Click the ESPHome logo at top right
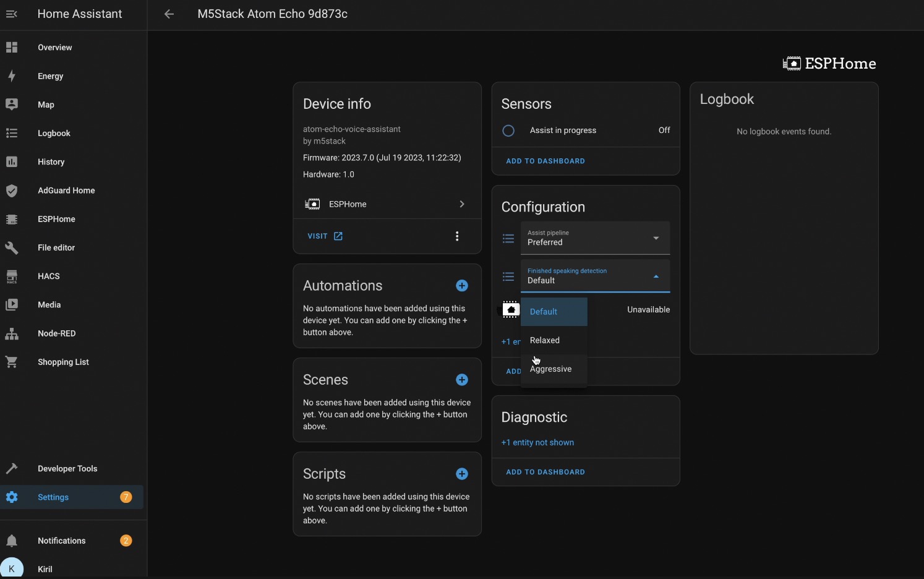This screenshot has height=579, width=924. (x=829, y=64)
